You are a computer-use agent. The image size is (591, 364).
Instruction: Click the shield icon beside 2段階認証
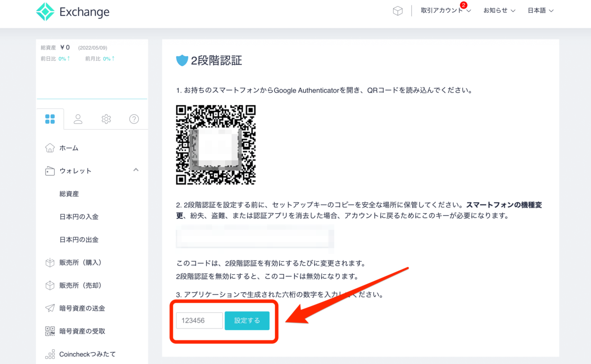pyautogui.click(x=182, y=61)
